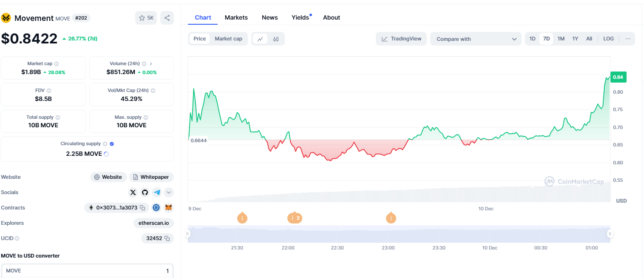Open the Telegram social link

click(157, 192)
